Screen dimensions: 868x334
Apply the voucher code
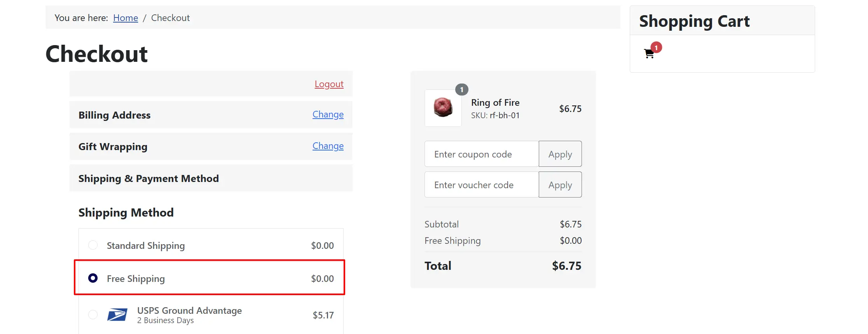(x=560, y=185)
